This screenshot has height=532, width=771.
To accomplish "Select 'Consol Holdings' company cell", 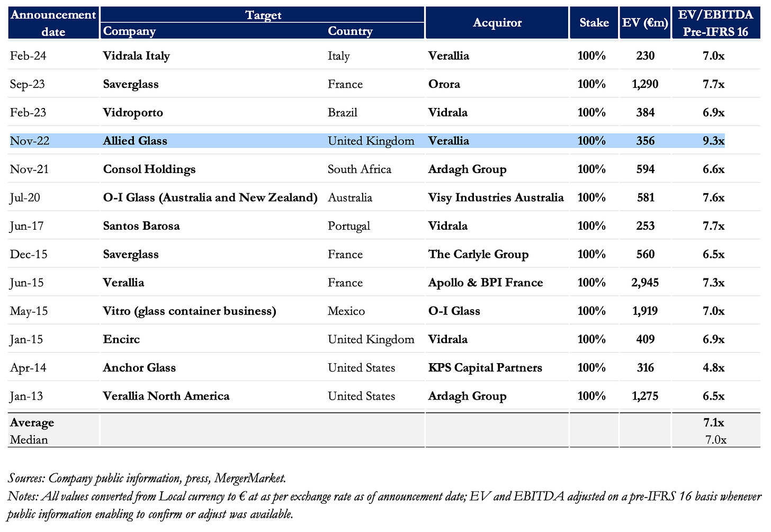I will coord(149,169).
